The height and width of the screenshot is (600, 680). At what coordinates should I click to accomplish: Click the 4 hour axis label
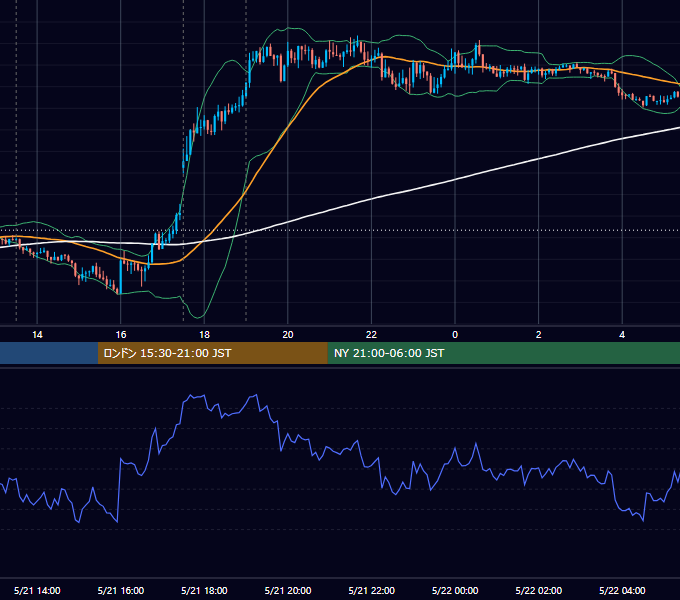(x=622, y=335)
